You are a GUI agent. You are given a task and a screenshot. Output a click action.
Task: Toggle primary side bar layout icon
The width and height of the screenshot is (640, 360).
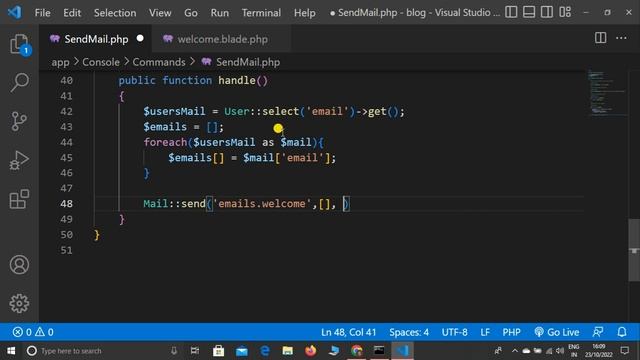click(x=511, y=12)
